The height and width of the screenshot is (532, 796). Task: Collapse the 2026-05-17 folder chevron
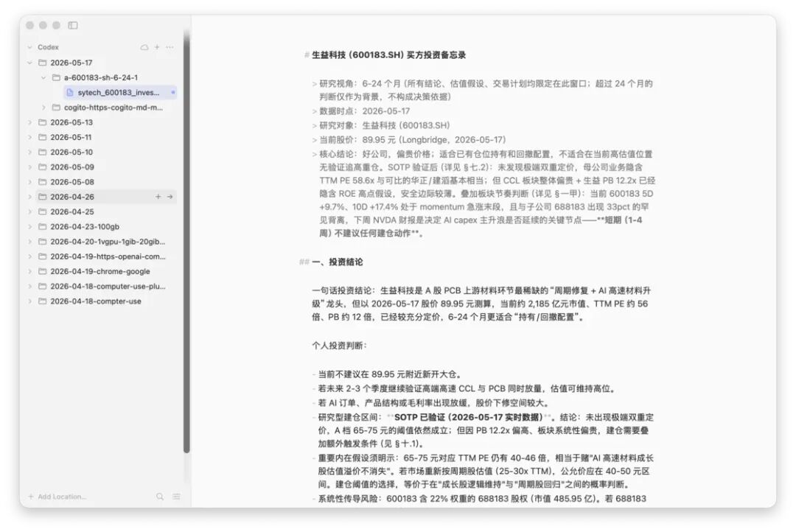point(30,63)
